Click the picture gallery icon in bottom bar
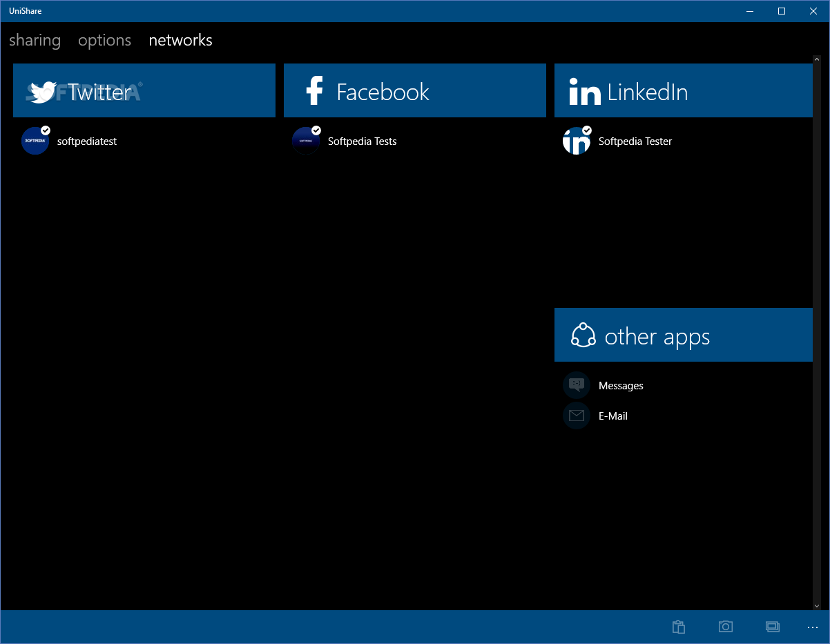Viewport: 830px width, 644px height. coord(773,627)
